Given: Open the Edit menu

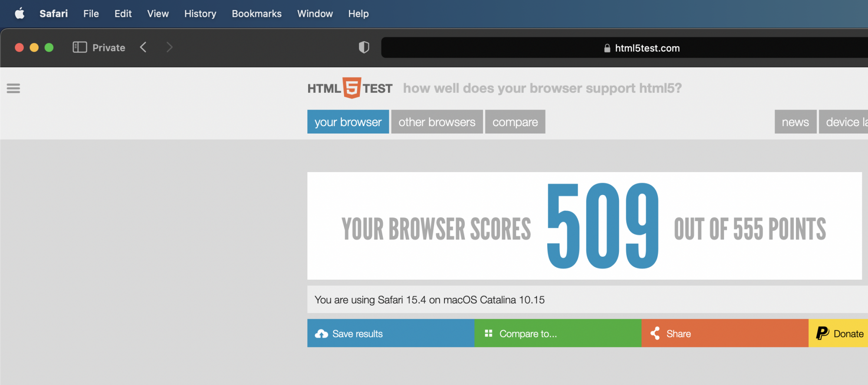Looking at the screenshot, I should click(x=123, y=13).
